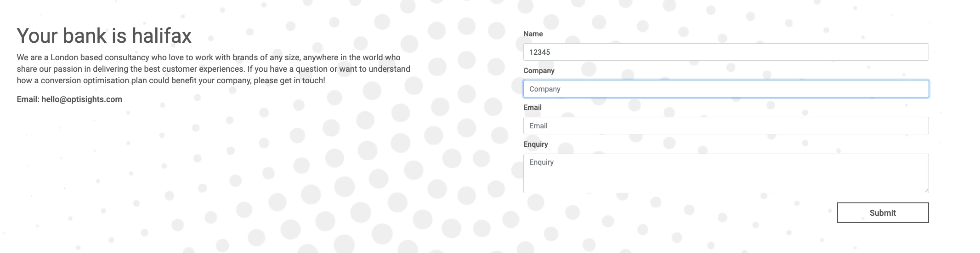Screen dimensions: 980x253
Task: Submit the contact form
Action: pyautogui.click(x=883, y=213)
